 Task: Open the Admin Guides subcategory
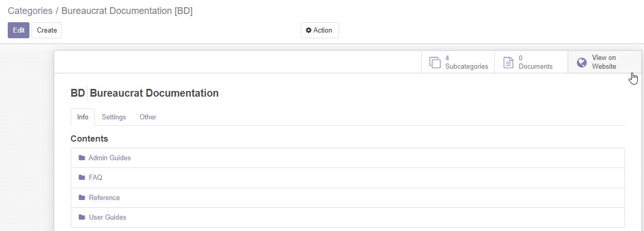click(109, 158)
